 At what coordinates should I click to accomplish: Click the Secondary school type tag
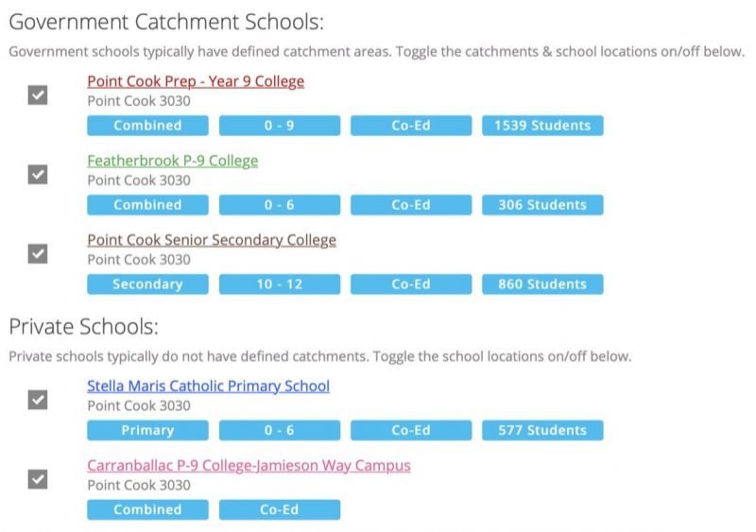tap(147, 284)
